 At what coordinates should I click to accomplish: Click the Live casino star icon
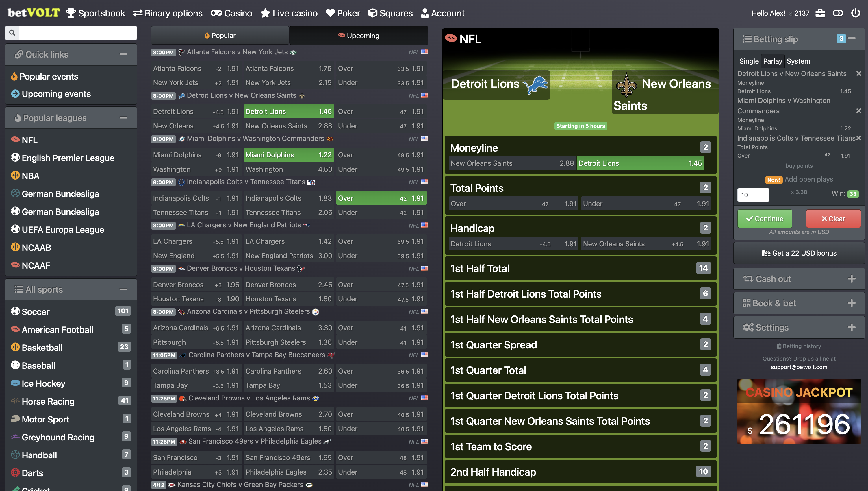(265, 13)
